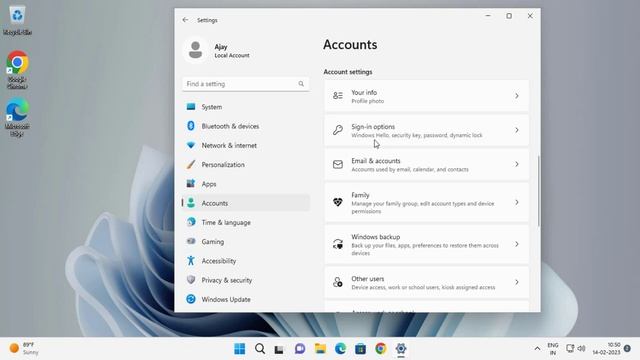Open File Explorer from the taskbar
The height and width of the screenshot is (360, 640).
pyautogui.click(x=320, y=349)
